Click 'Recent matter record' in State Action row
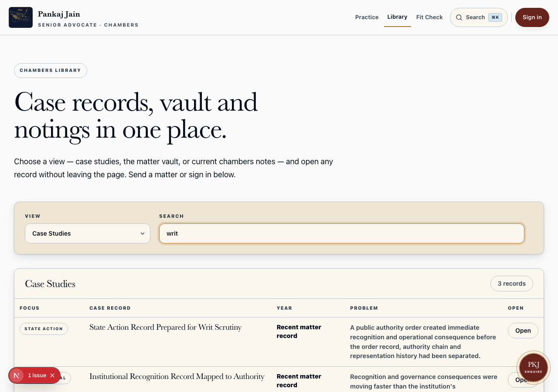 click(299, 331)
